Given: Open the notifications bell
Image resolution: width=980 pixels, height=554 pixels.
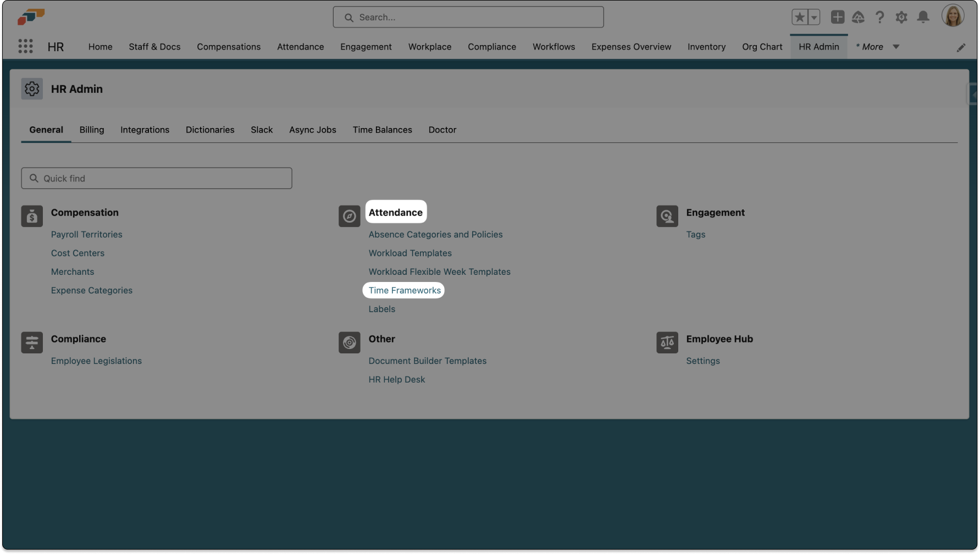Looking at the screenshot, I should click(x=923, y=18).
